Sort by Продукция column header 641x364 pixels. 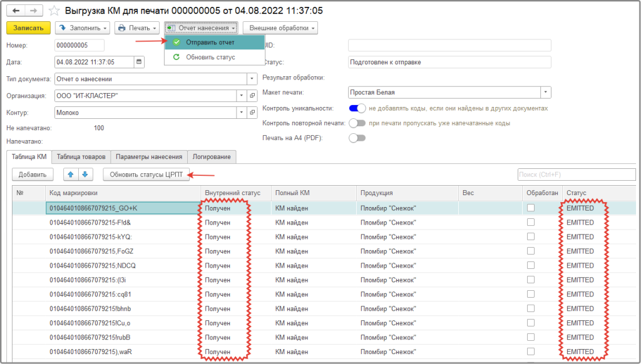tap(407, 193)
